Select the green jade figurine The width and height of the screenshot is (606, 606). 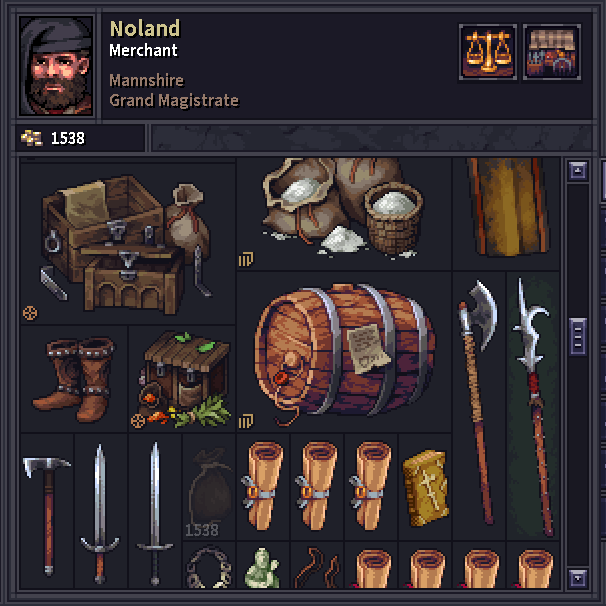pyautogui.click(x=263, y=565)
